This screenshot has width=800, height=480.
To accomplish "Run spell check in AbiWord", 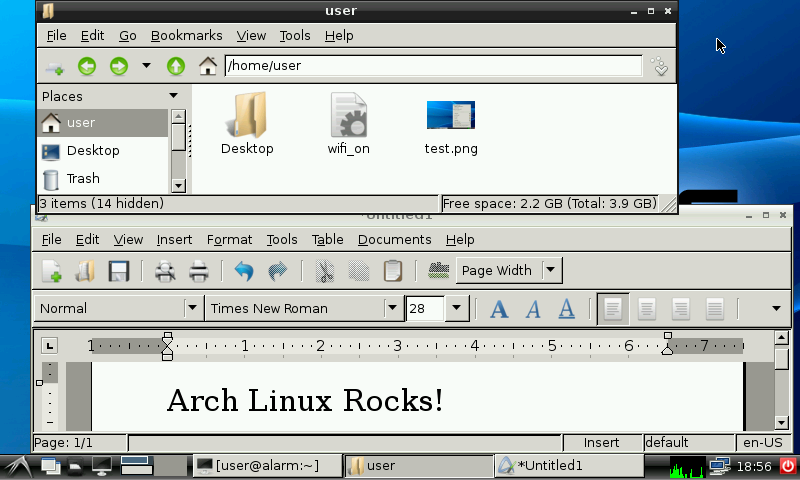I will click(x=438, y=271).
